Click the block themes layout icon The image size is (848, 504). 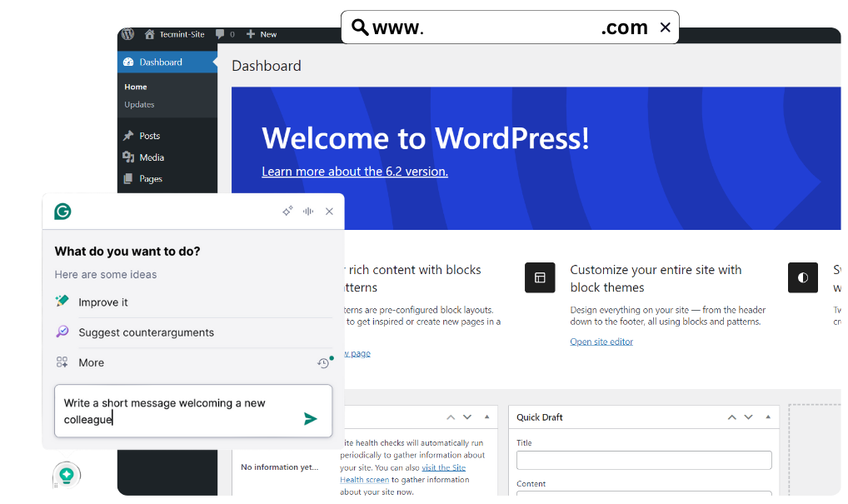click(x=540, y=277)
